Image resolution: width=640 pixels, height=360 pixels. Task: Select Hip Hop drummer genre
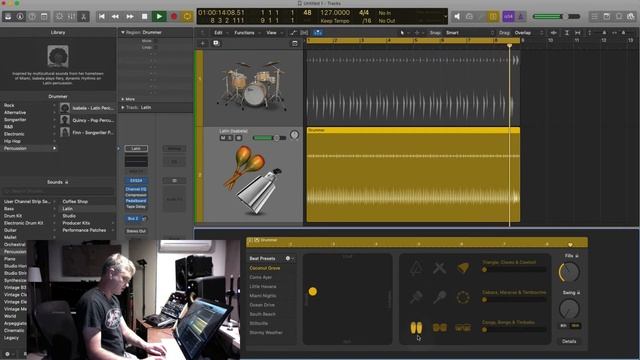point(12,141)
